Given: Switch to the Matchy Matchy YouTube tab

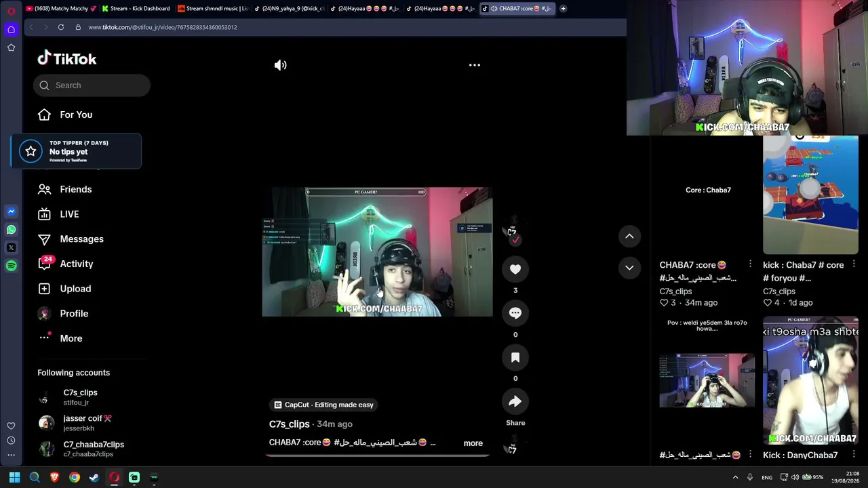Looking at the screenshot, I should coord(60,9).
